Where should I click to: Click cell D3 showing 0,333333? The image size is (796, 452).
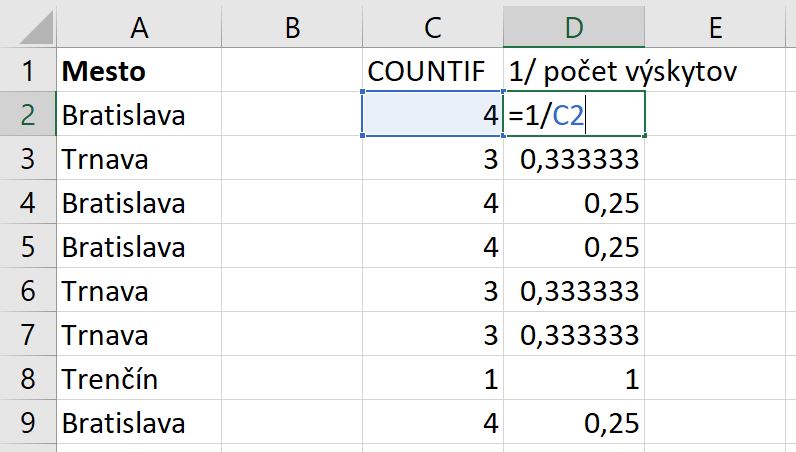point(574,158)
